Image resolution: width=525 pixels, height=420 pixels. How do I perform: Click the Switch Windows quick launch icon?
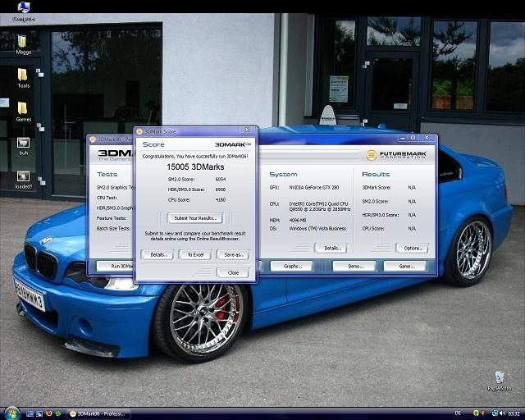39,413
